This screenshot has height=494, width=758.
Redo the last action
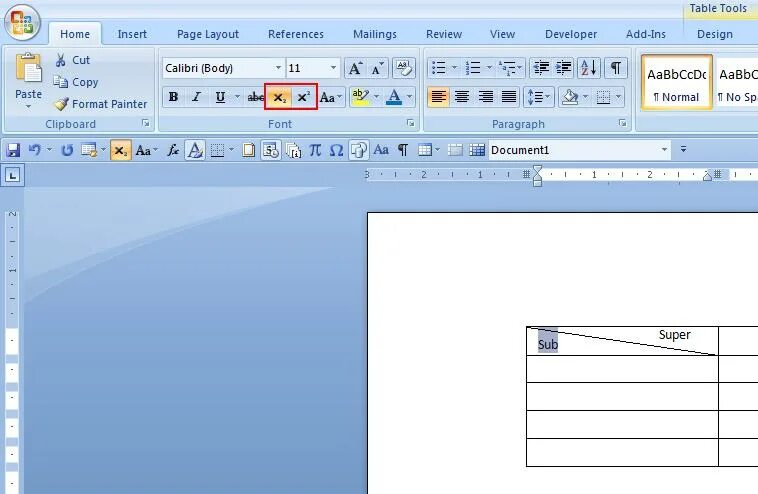(67, 150)
